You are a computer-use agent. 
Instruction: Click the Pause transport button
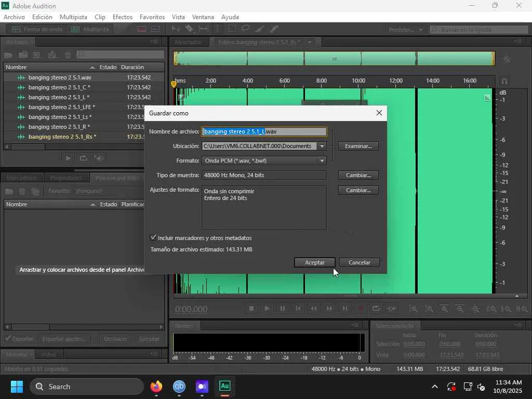pos(282,309)
